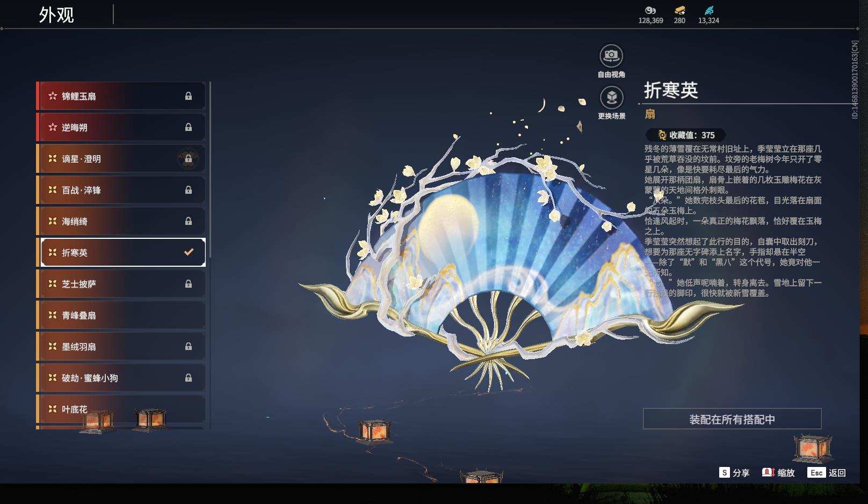
Task: Toggle the lock on 墨绒羽扇
Action: coord(189,346)
